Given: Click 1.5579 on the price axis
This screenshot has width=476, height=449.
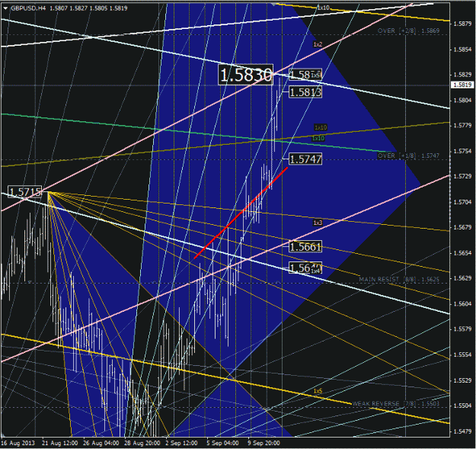Looking at the screenshot, I should [x=462, y=329].
